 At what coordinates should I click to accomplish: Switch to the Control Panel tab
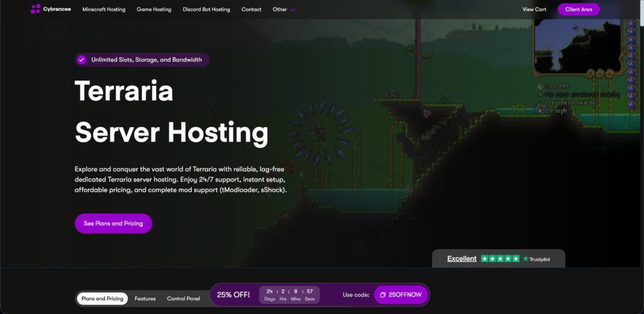click(183, 298)
